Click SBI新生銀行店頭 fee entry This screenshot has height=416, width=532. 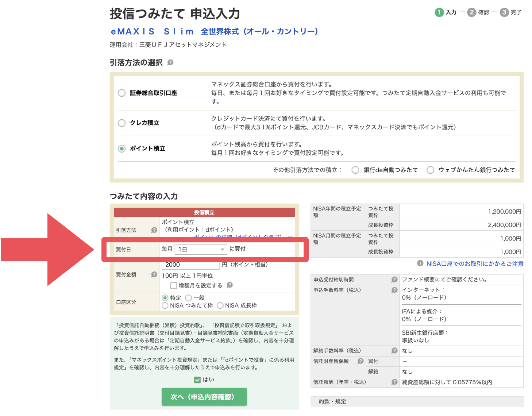[x=425, y=336]
